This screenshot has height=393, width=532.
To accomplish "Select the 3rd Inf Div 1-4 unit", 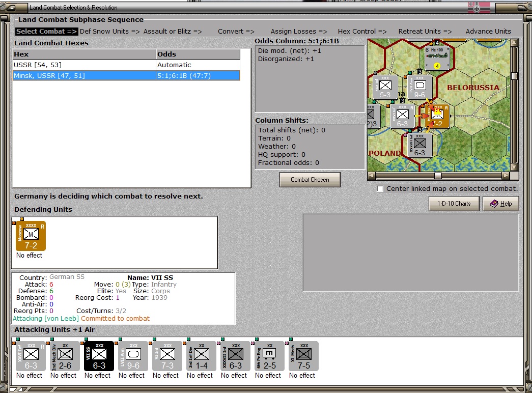I will coord(201,356).
